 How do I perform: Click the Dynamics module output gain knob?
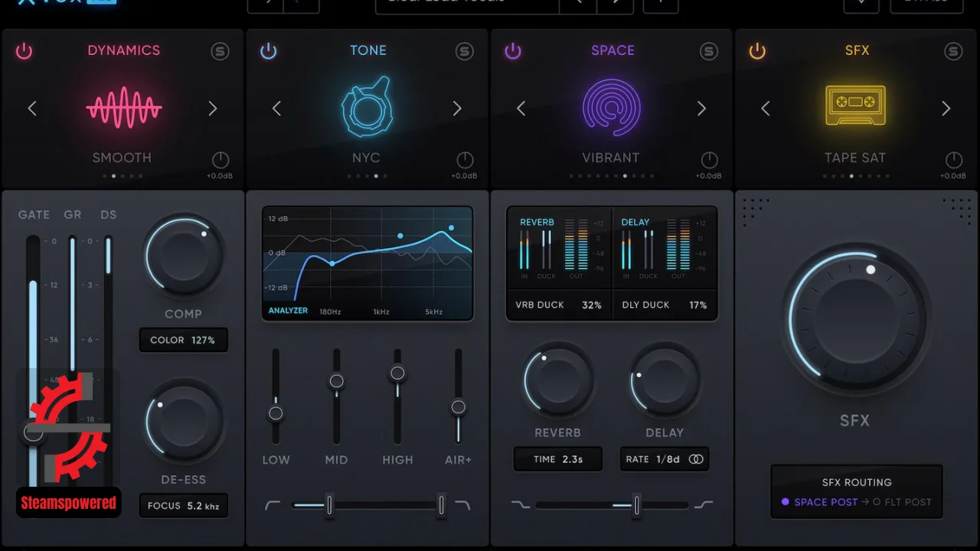pos(220,160)
